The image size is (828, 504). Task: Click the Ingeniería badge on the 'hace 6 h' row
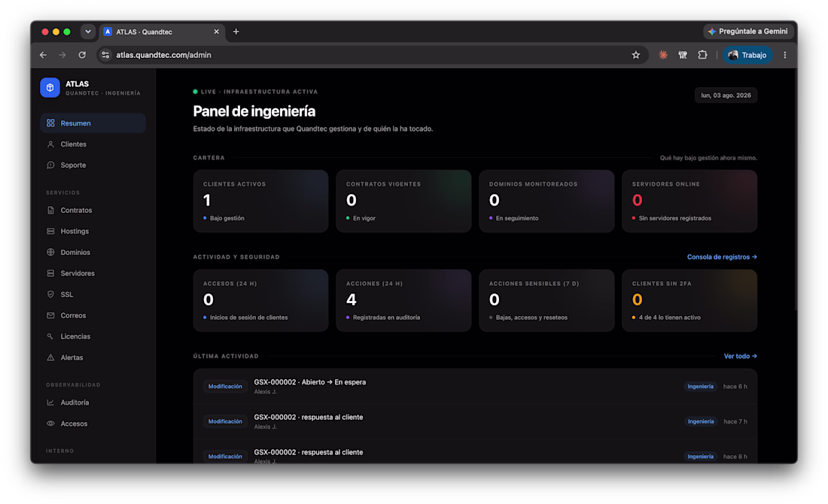tap(700, 387)
